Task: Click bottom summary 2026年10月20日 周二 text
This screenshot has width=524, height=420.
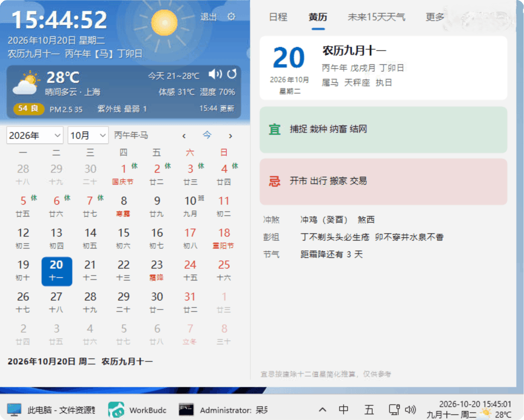Action: [52, 361]
